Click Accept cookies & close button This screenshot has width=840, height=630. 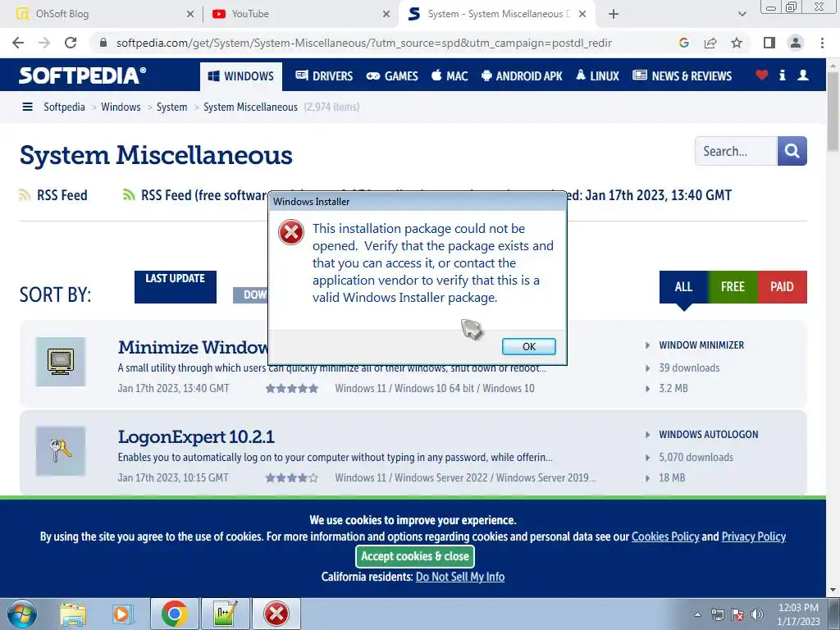click(x=415, y=557)
